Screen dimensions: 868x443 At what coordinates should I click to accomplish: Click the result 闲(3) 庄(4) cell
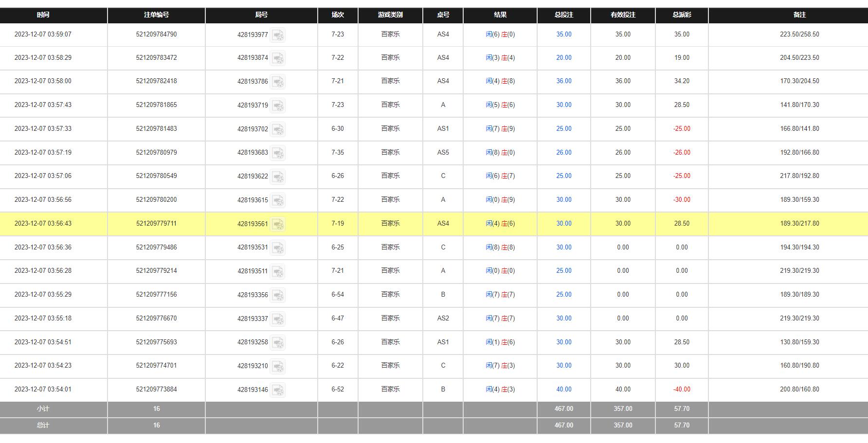pyautogui.click(x=500, y=58)
